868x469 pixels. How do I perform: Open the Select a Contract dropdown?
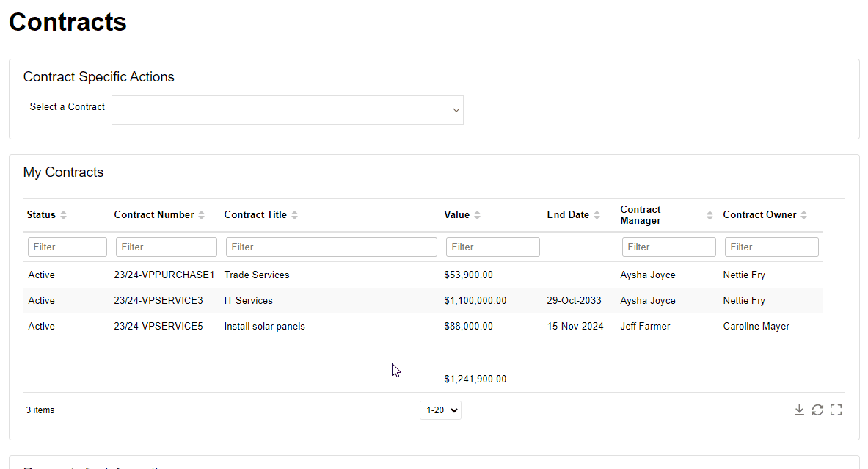coord(288,110)
